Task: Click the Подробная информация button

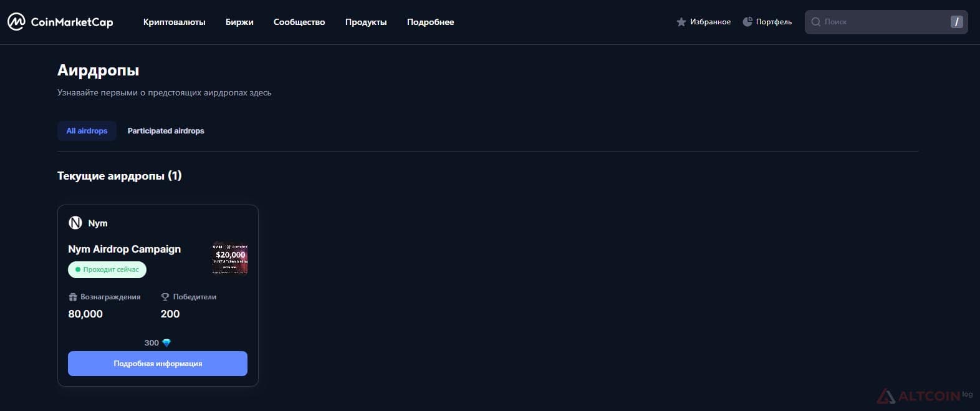Action: (158, 364)
